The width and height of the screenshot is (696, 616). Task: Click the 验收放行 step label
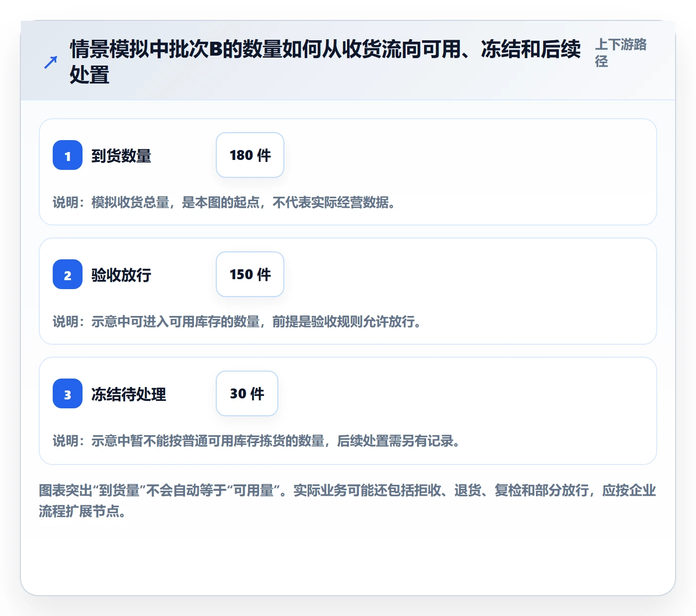121,275
